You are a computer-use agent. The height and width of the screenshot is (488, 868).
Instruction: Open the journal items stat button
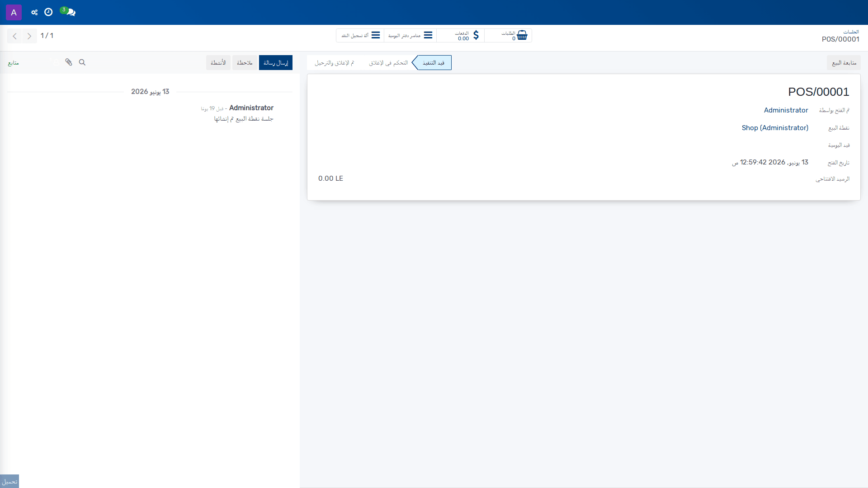410,36
